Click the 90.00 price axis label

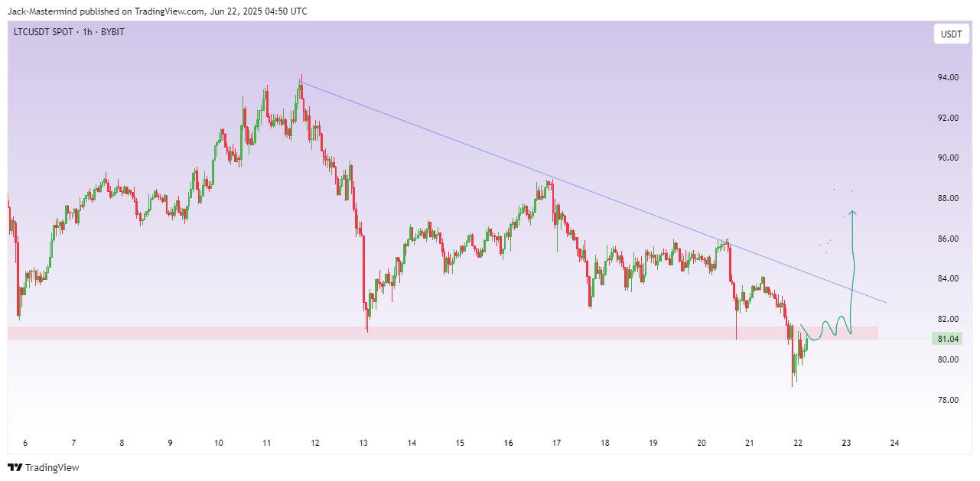[x=948, y=158]
